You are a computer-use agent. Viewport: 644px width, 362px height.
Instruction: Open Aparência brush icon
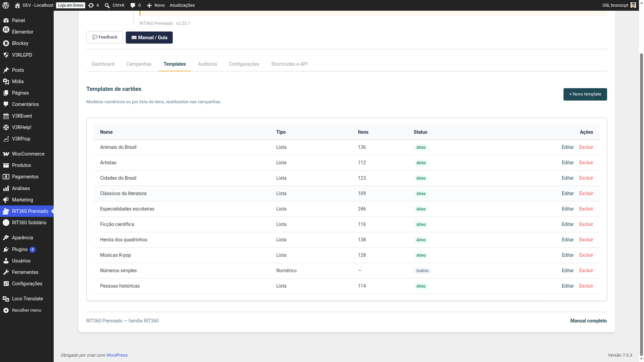(x=6, y=238)
